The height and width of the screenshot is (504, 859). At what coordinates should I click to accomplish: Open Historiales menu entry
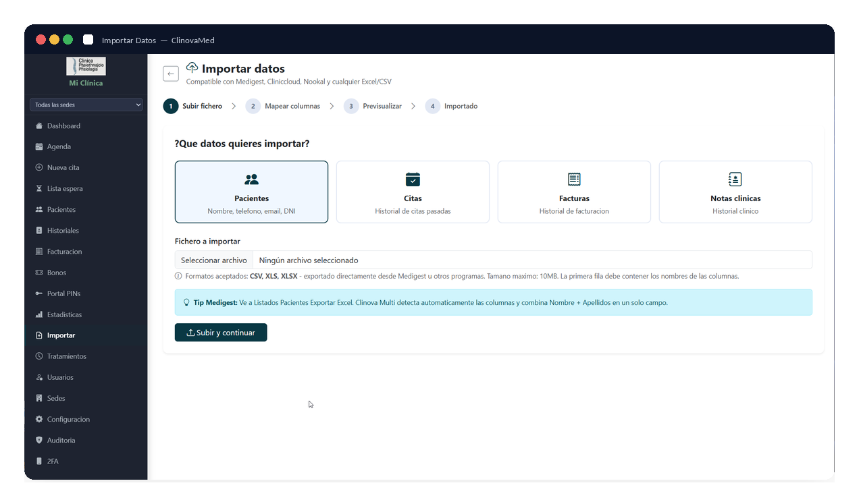coord(86,231)
